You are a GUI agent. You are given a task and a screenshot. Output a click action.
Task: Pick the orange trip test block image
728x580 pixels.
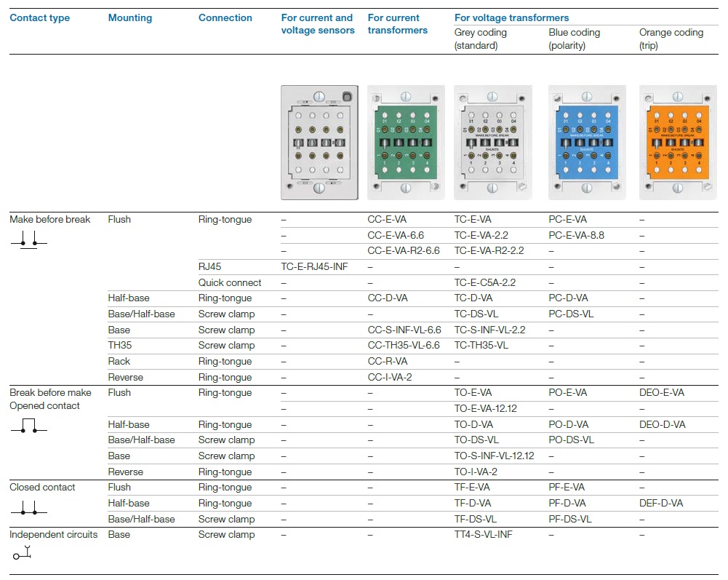[673, 143]
